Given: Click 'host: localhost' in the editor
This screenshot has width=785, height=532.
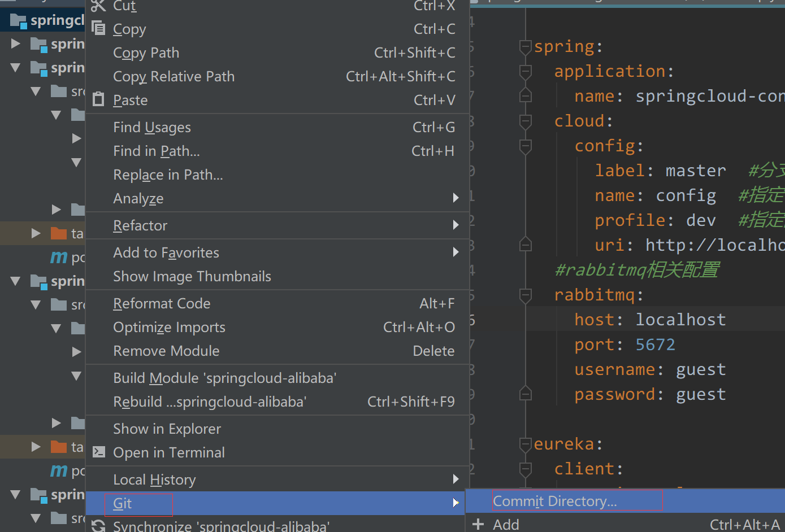Looking at the screenshot, I should point(650,320).
